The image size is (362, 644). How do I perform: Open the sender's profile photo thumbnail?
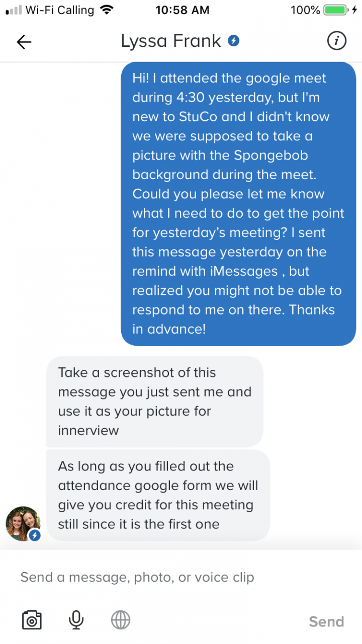click(22, 523)
